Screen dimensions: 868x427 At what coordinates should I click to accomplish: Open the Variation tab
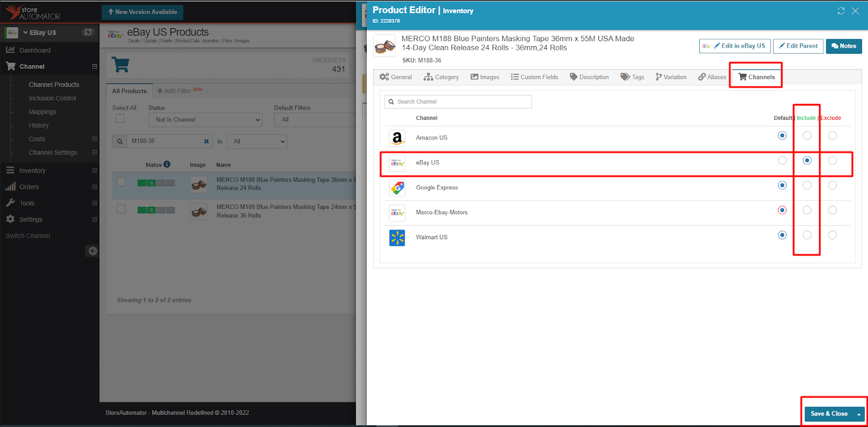(671, 77)
